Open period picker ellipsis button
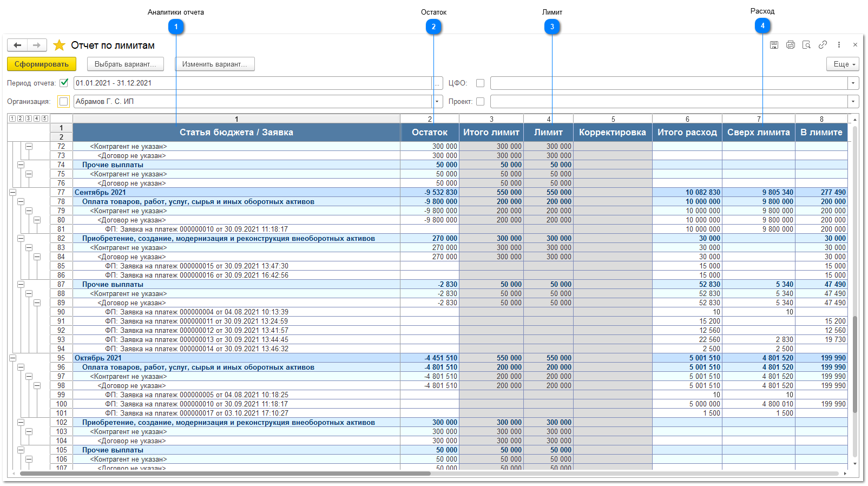This screenshot has height=486, width=868. (437, 83)
